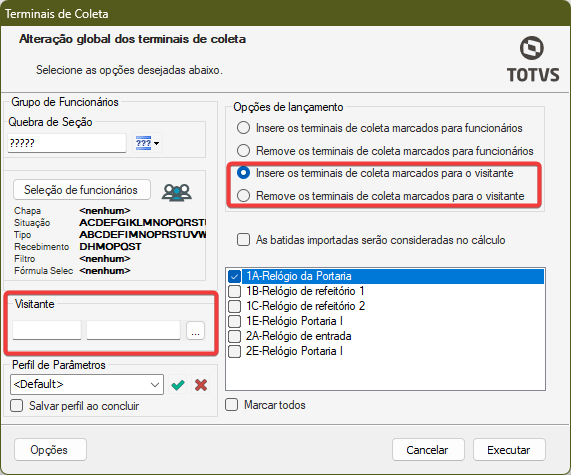
Task: Open the Quebra de Seção mask icon dropdown
Action: tap(147, 143)
